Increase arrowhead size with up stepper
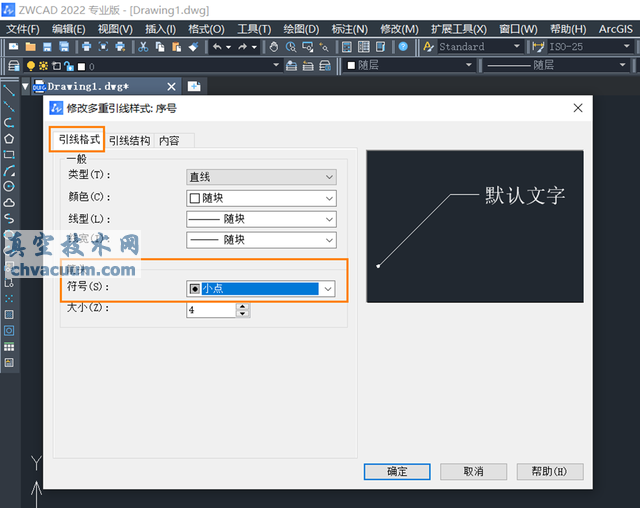Screen dimensions: 640x508 (x=241, y=306)
